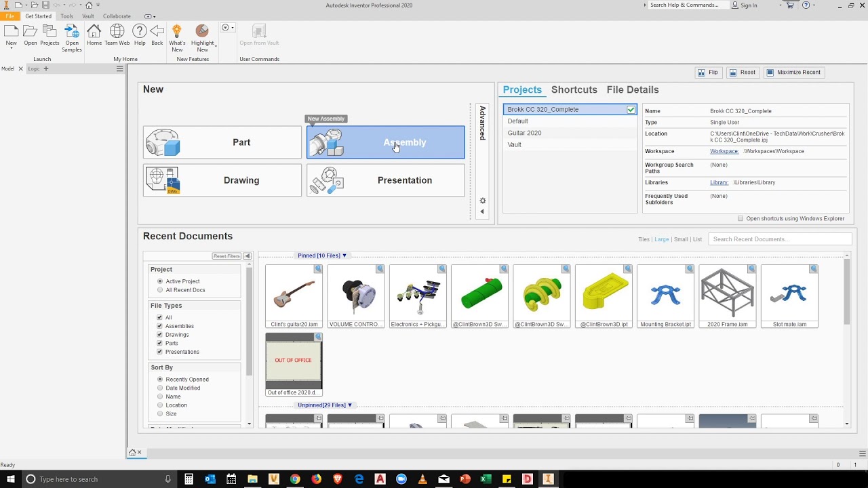Uncheck the Parts file type

(x=159, y=343)
